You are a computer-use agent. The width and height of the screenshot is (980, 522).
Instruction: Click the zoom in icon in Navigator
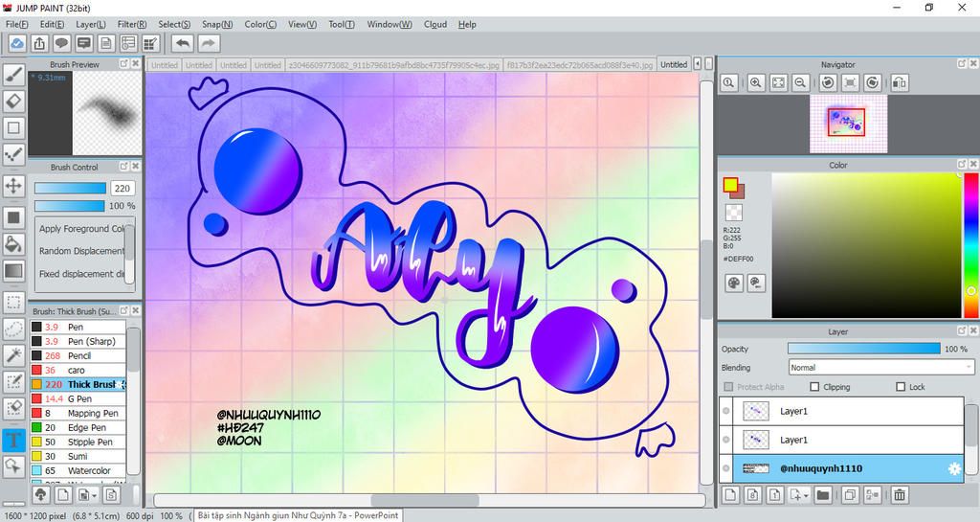(x=756, y=82)
